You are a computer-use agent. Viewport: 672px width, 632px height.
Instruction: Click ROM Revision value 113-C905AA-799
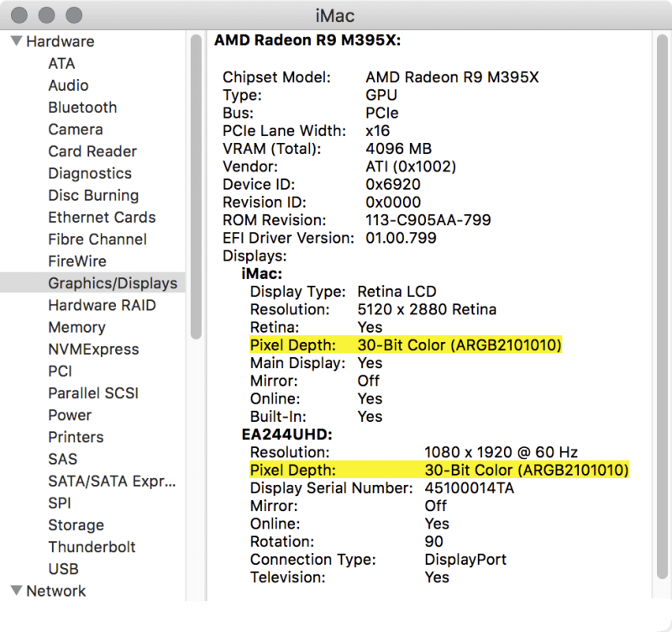(x=428, y=220)
